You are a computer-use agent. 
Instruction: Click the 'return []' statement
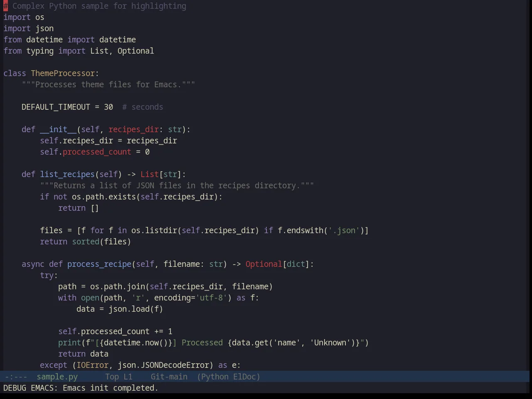click(x=79, y=208)
